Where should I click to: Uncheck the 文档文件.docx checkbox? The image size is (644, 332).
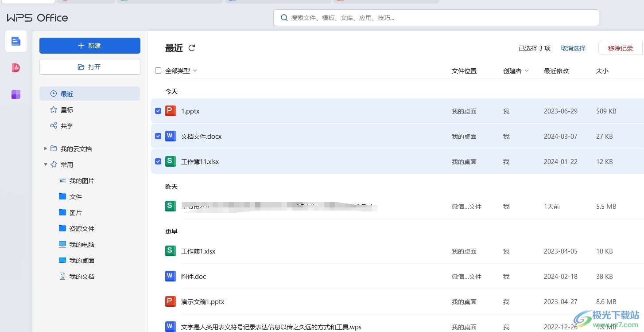click(158, 136)
